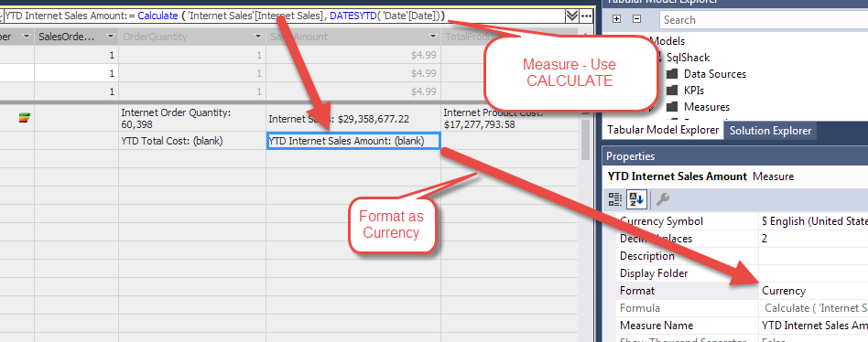Select the SalesOrde... column header

pyautogui.click(x=76, y=37)
